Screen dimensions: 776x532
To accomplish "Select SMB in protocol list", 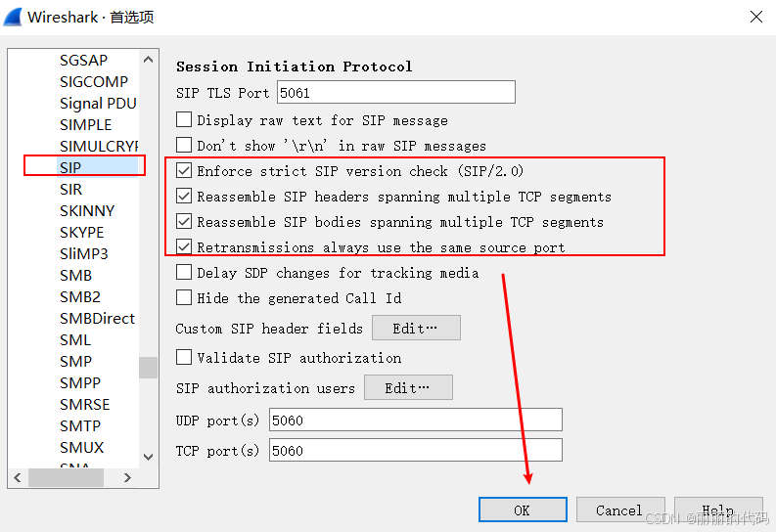I will tap(75, 276).
